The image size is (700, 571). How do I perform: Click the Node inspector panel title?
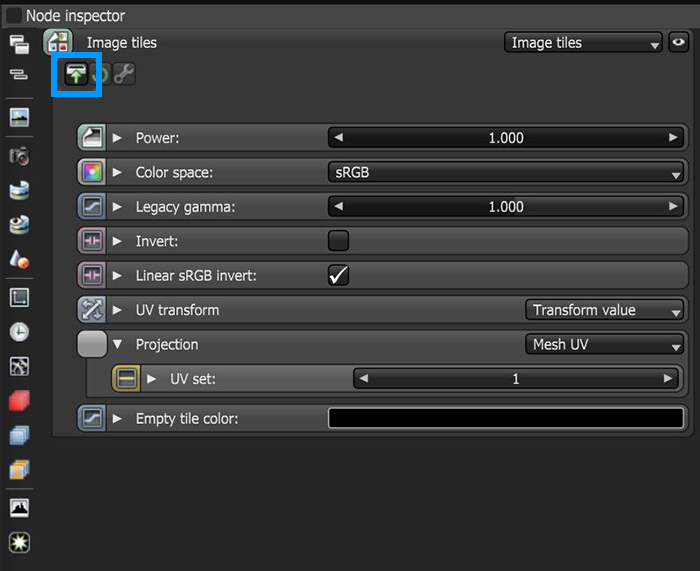click(x=75, y=16)
